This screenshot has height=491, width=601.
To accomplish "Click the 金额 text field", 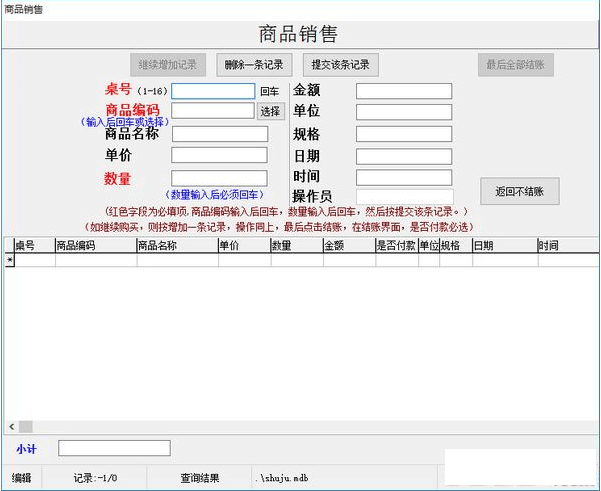I will coord(403,91).
